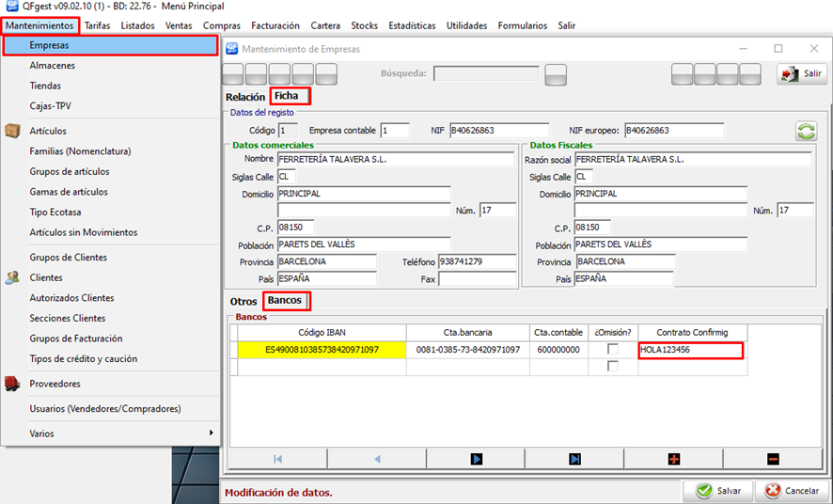
Task: Go to next bank record arrow
Action: [x=476, y=459]
